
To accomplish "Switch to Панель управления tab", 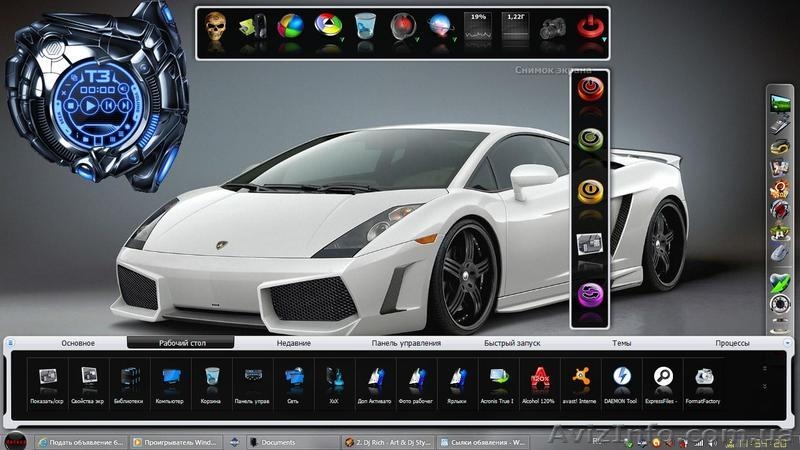I will pos(406,343).
